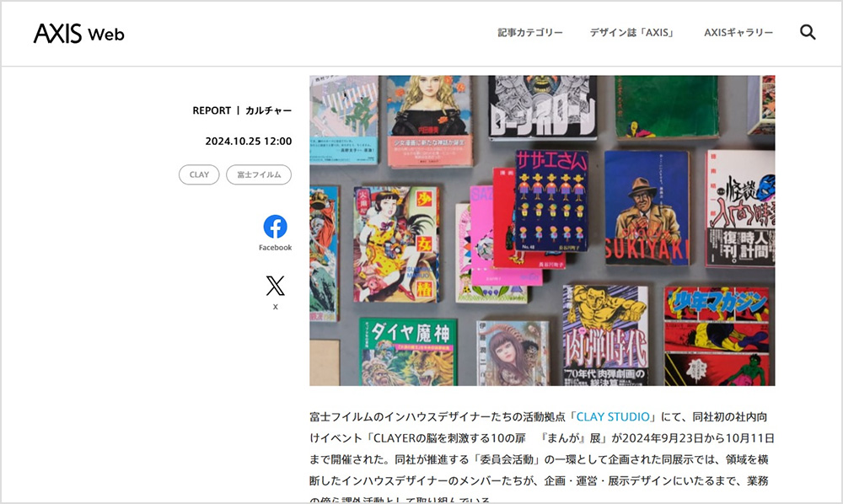Open the デザイン誌「AXIS」menu item
The image size is (843, 504).
click(631, 32)
